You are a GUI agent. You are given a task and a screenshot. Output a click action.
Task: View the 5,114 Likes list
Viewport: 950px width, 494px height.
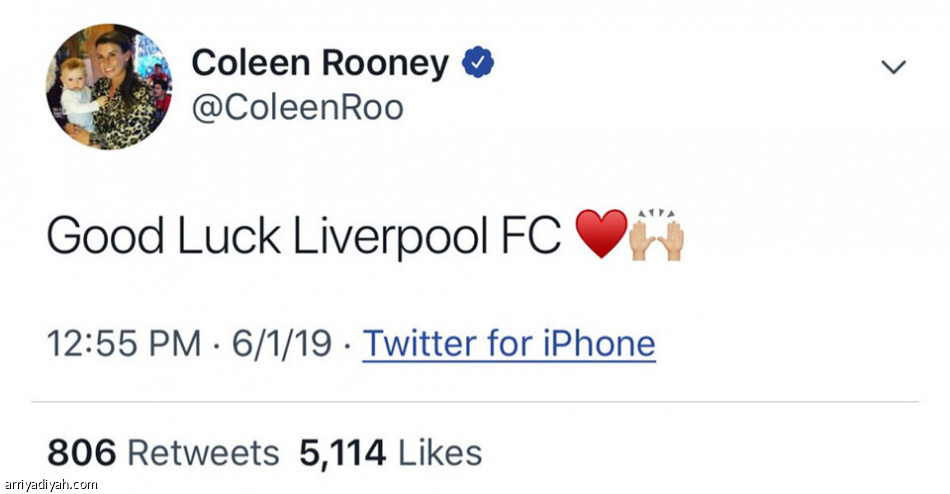coord(391,453)
